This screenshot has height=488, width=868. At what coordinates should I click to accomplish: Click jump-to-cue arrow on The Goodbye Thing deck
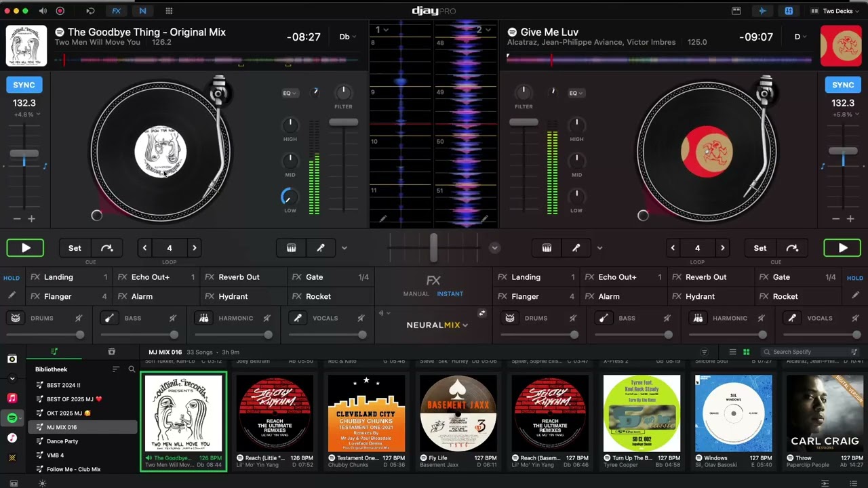106,248
